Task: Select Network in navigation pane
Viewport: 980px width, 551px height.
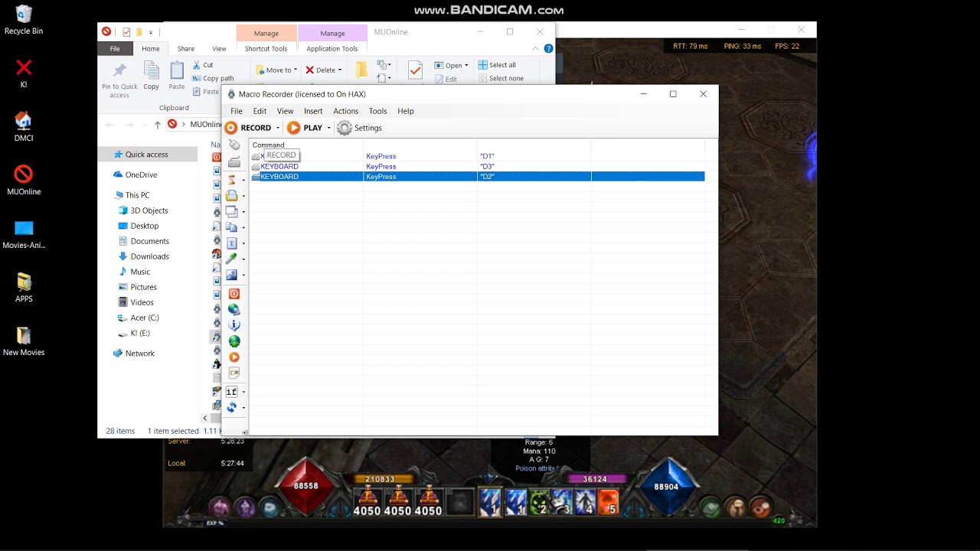Action: pyautogui.click(x=134, y=354)
